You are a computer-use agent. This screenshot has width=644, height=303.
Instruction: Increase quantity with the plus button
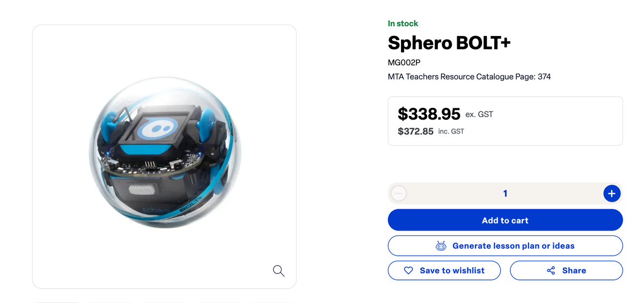[612, 194]
